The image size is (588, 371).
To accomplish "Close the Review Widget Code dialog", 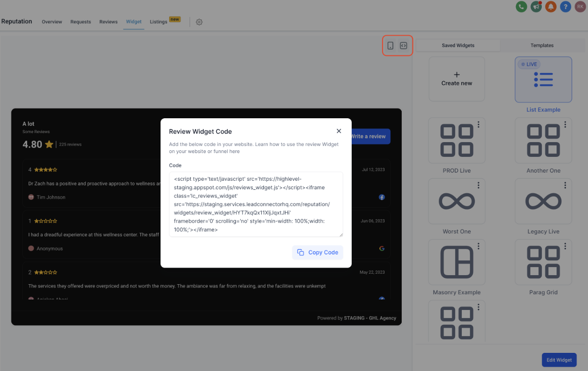I will pyautogui.click(x=339, y=131).
